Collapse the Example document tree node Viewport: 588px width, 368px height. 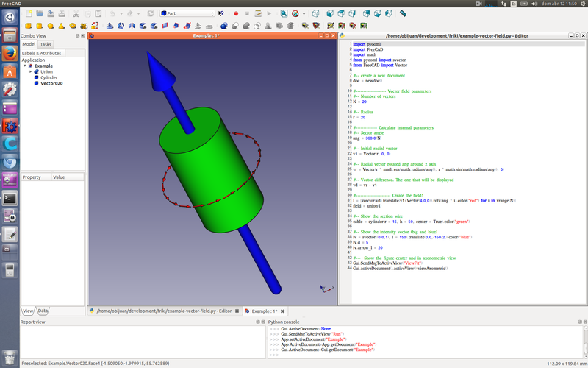point(24,66)
